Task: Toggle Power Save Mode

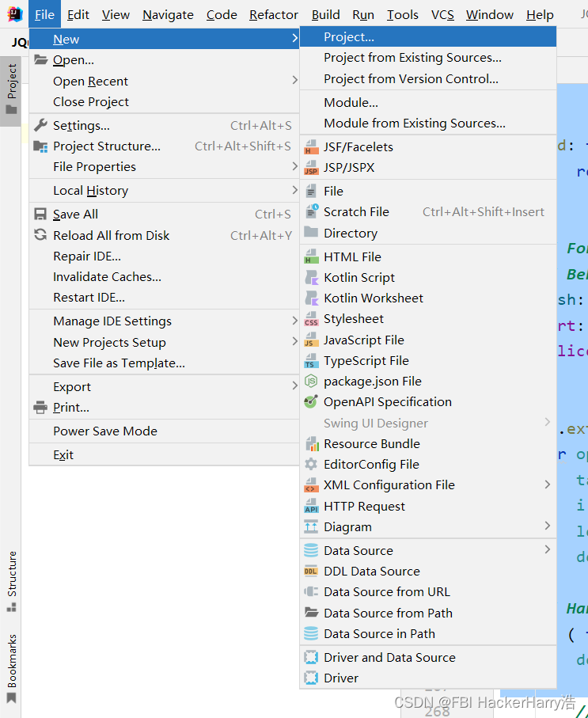Action: (164, 431)
